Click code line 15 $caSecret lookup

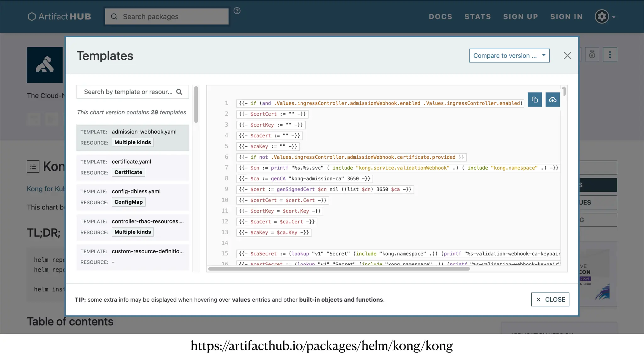tap(398, 254)
